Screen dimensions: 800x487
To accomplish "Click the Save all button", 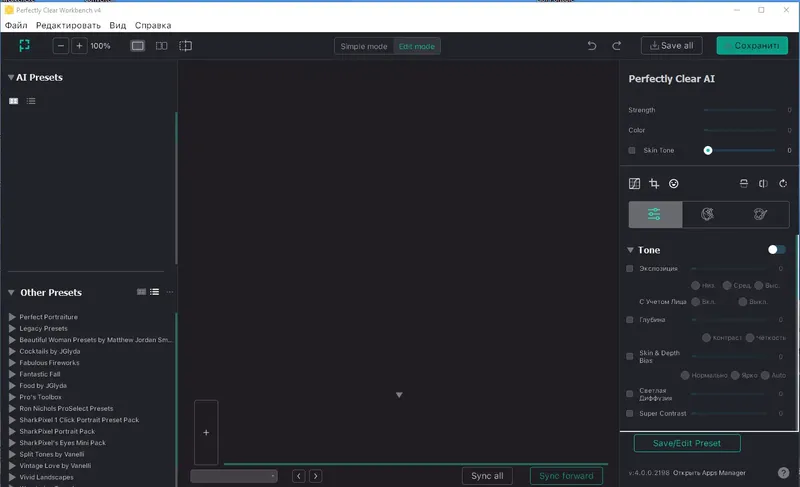I will click(671, 45).
